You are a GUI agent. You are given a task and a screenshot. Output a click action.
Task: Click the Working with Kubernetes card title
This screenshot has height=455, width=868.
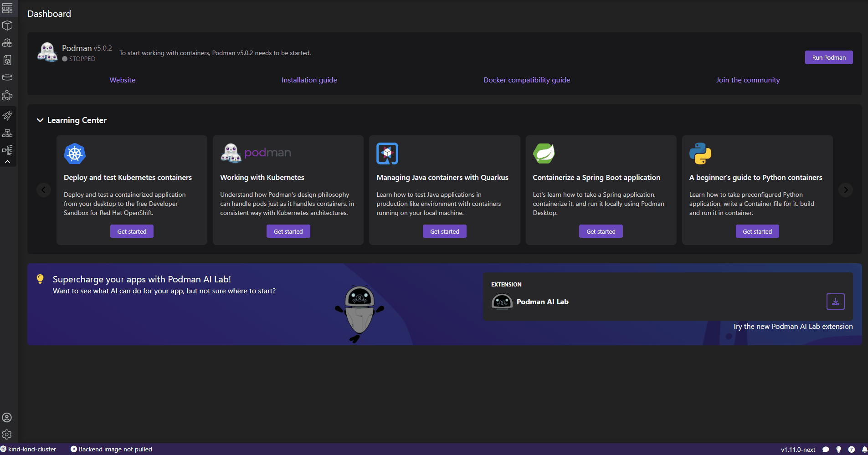(x=262, y=178)
